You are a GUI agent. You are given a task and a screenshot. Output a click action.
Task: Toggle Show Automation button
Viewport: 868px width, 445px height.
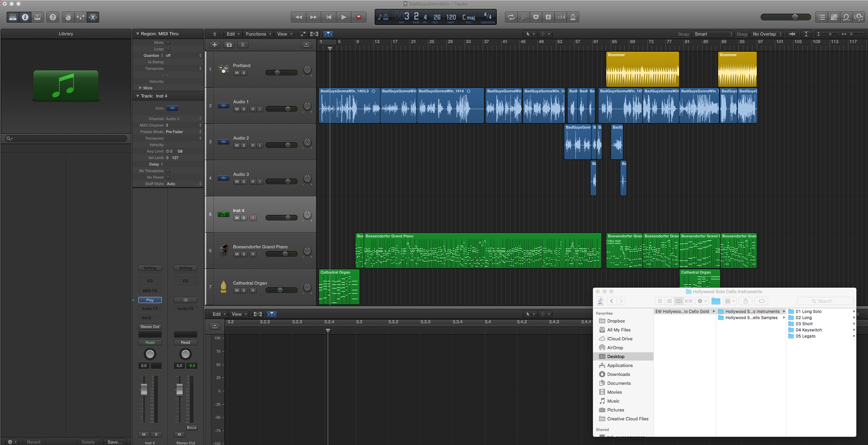(x=303, y=34)
